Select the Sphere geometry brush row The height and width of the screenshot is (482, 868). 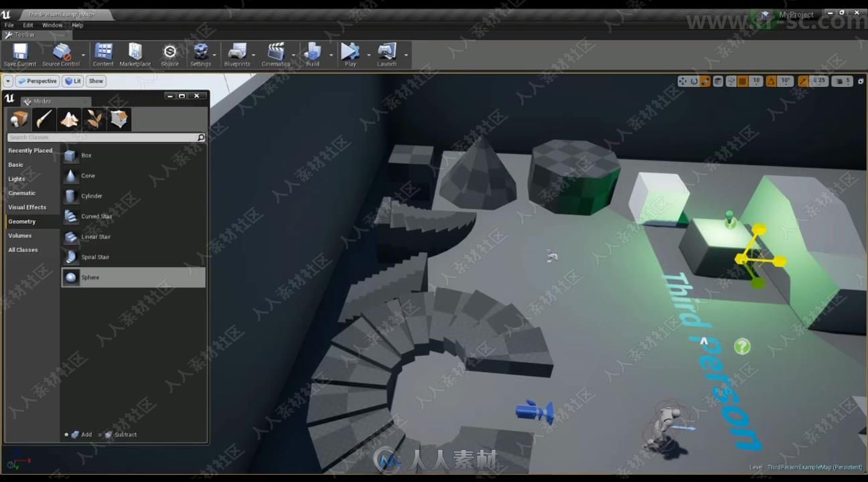133,277
